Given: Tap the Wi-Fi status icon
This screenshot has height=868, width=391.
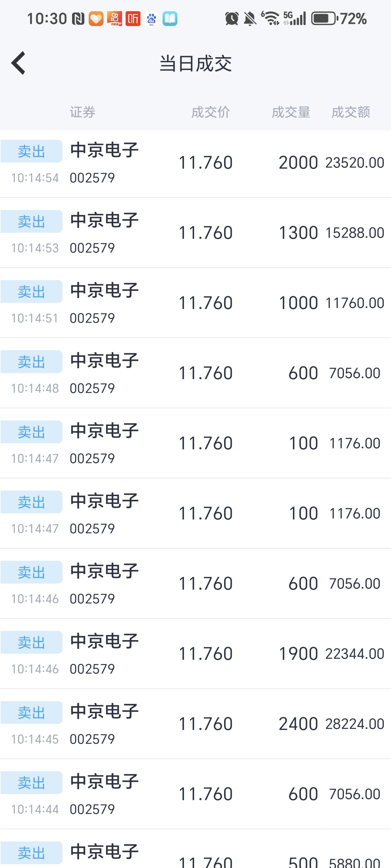Looking at the screenshot, I should [270, 19].
